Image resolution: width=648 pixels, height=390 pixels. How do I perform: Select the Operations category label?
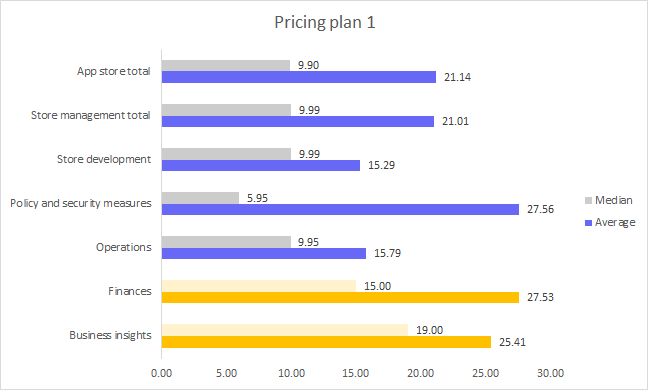coord(124,247)
